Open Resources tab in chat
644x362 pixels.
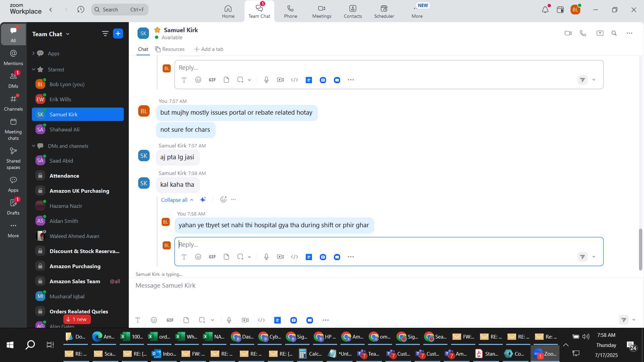click(x=170, y=49)
